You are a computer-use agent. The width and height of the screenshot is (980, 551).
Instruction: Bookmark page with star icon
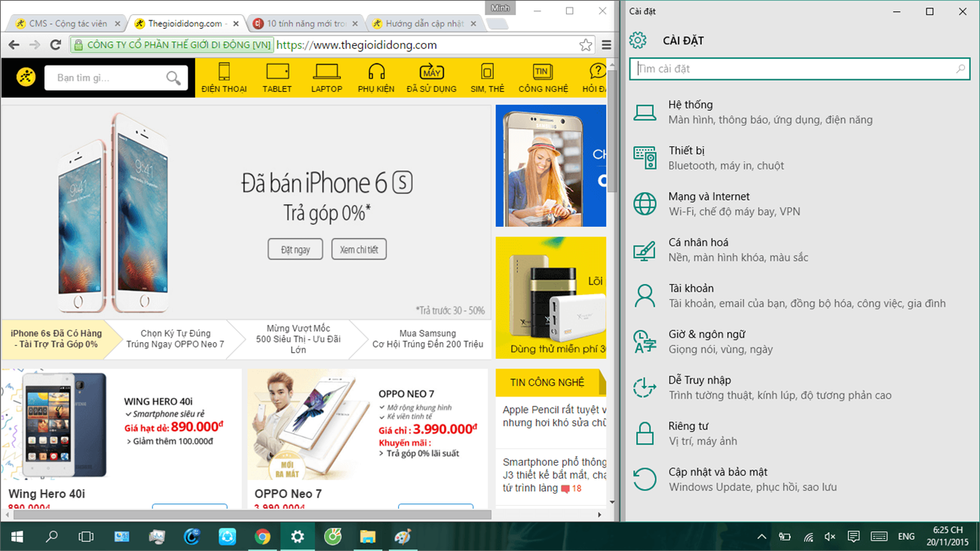[586, 45]
